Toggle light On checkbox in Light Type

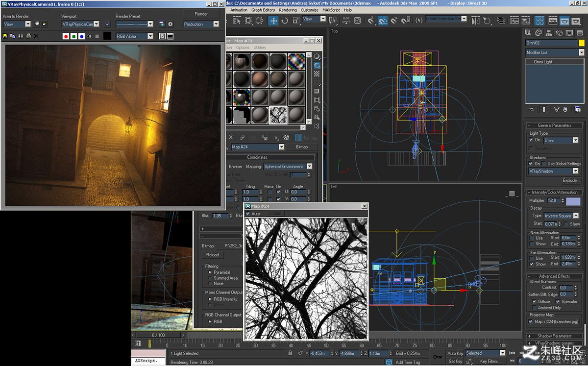(x=531, y=140)
